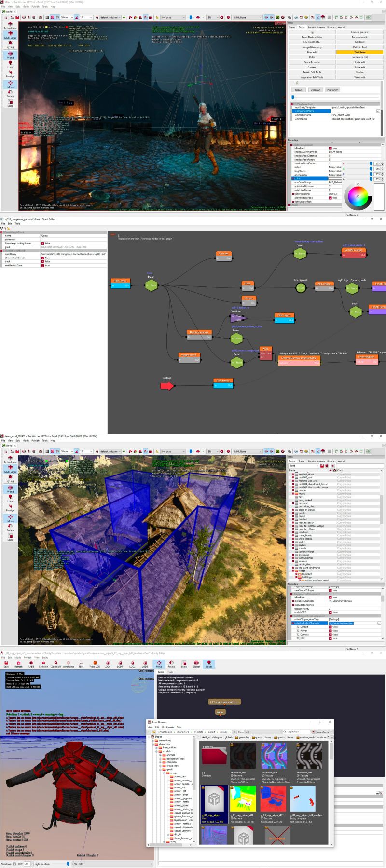Viewport: 386px width, 868px height.
Task: Toggle TC_Camera checkbox
Action: 330,635
